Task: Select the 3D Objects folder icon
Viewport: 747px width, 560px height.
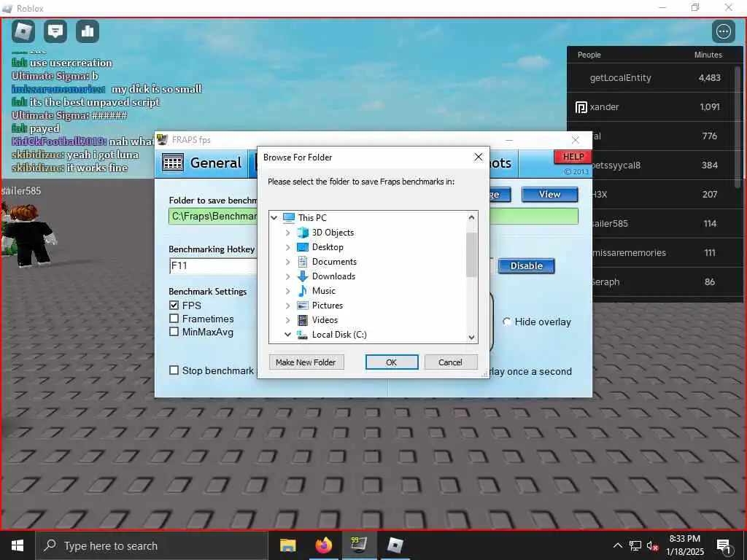Action: 303,233
